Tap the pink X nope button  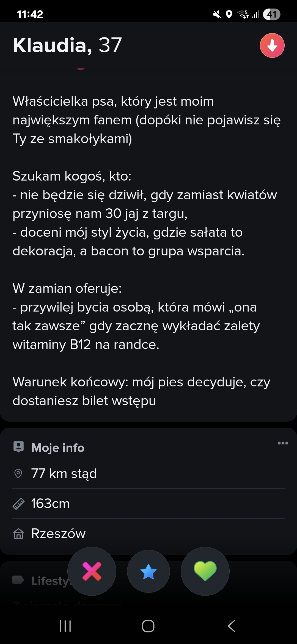click(x=92, y=571)
